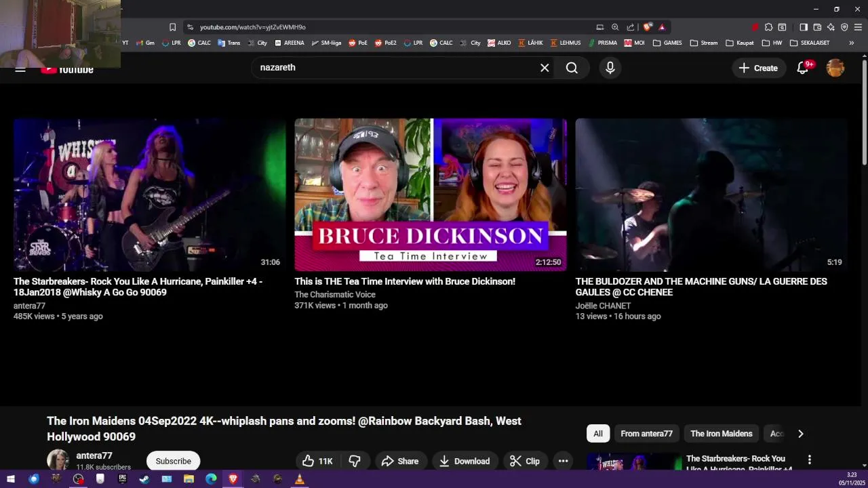The image size is (868, 488).
Task: Open more actions ellipsis beside Clip
Action: click(563, 461)
